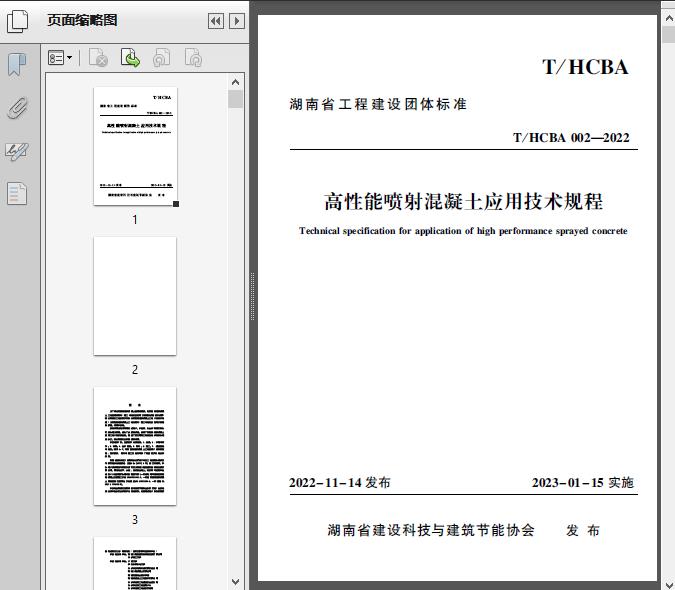
Task: Open thumbnail options dropdown menu
Action: click(x=60, y=57)
